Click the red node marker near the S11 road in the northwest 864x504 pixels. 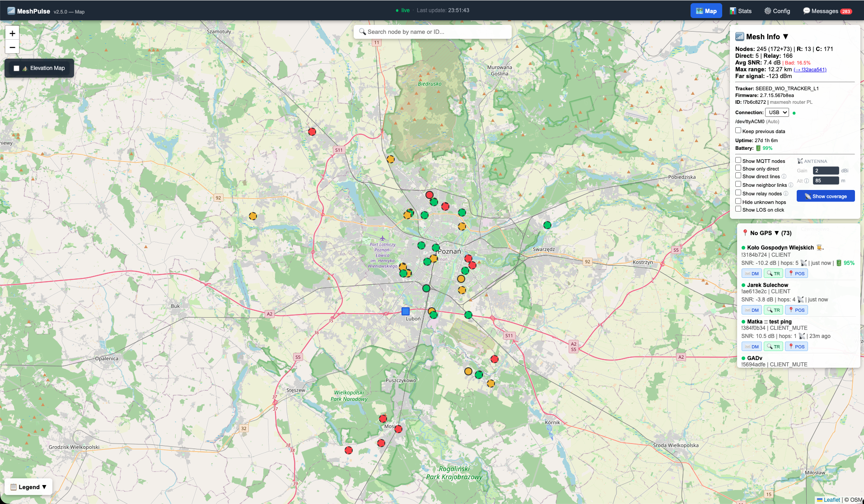point(312,132)
